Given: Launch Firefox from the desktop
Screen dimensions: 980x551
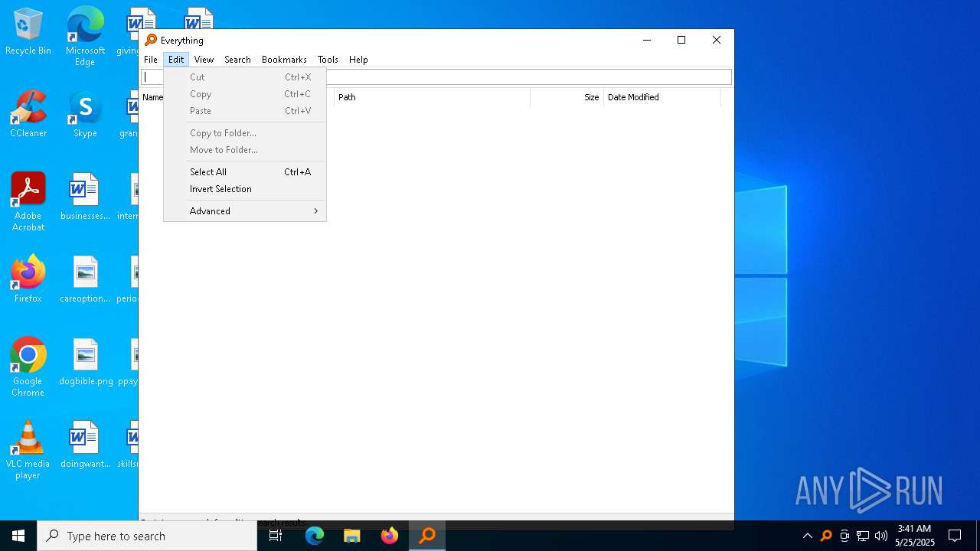Looking at the screenshot, I should [x=28, y=279].
